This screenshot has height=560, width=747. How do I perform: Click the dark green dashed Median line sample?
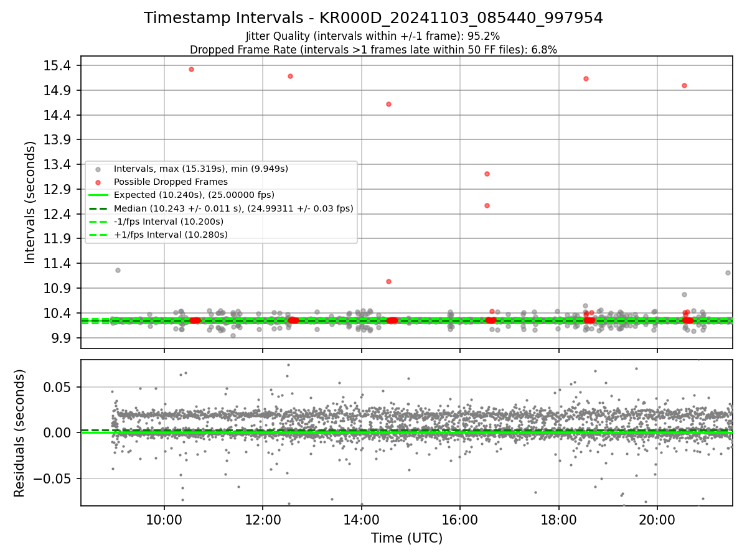tap(98, 208)
